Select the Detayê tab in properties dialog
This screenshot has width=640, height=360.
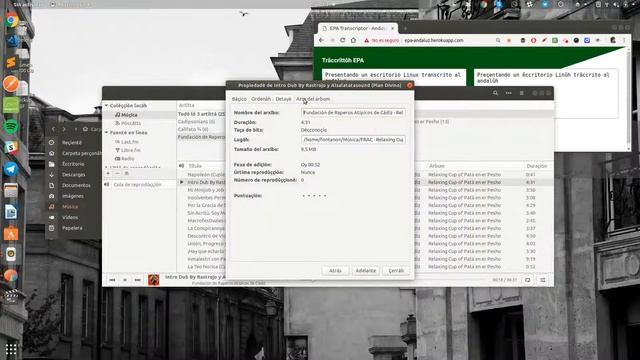[283, 99]
